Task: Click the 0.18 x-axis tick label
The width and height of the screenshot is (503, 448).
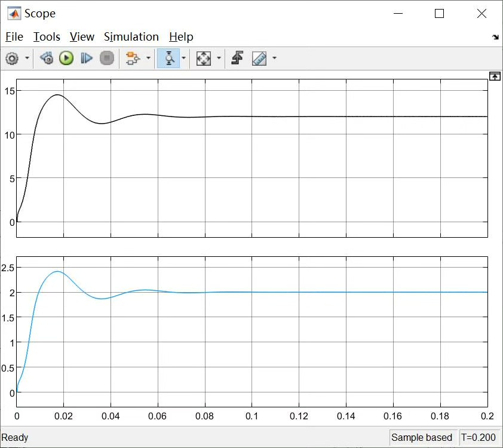Action: [440, 416]
